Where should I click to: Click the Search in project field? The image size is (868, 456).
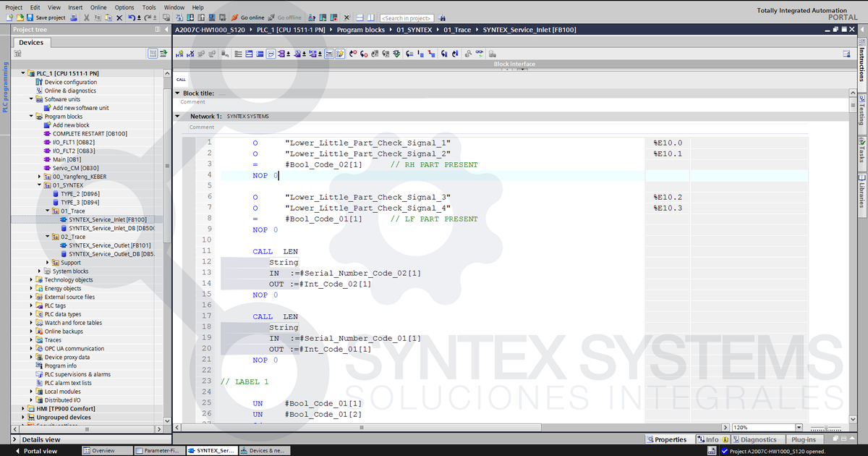[x=406, y=17]
